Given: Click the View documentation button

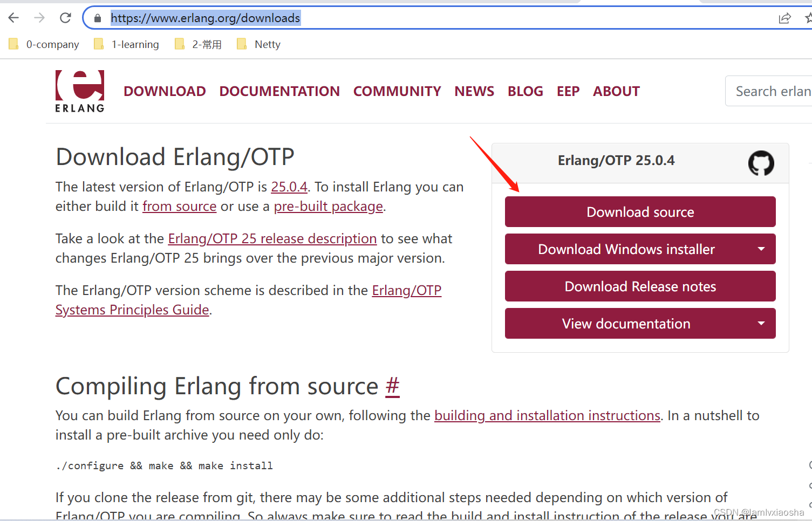Looking at the screenshot, I should click(626, 324).
